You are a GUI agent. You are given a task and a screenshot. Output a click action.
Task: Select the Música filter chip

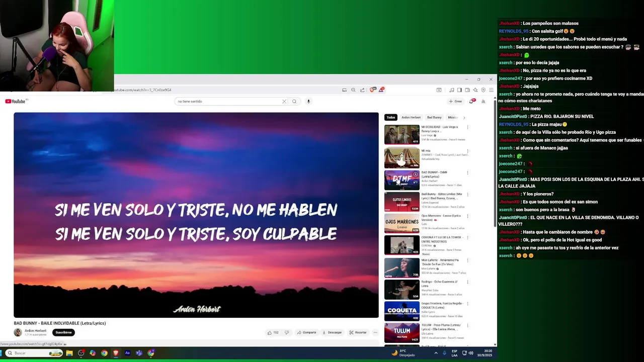coord(452,117)
